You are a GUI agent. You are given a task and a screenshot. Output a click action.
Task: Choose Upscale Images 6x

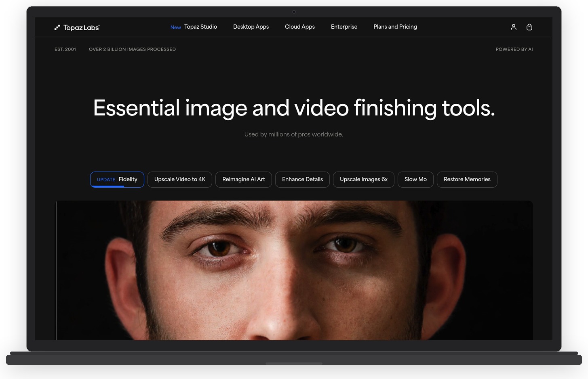point(363,179)
